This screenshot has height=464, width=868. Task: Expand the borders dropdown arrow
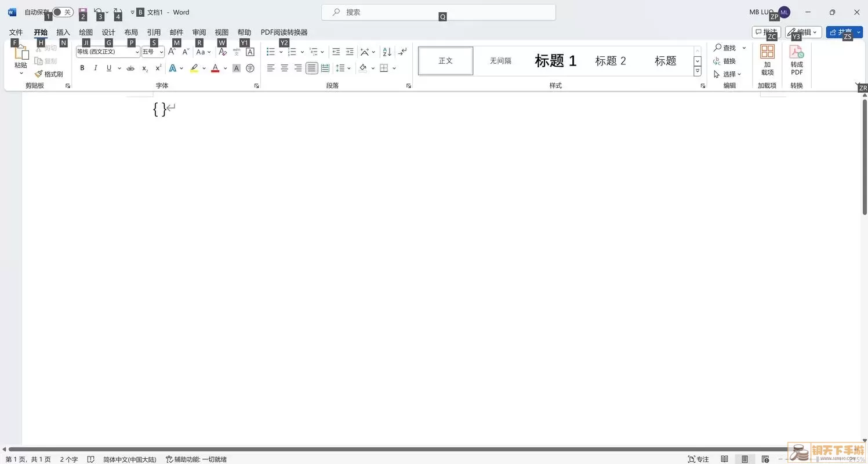pos(394,68)
